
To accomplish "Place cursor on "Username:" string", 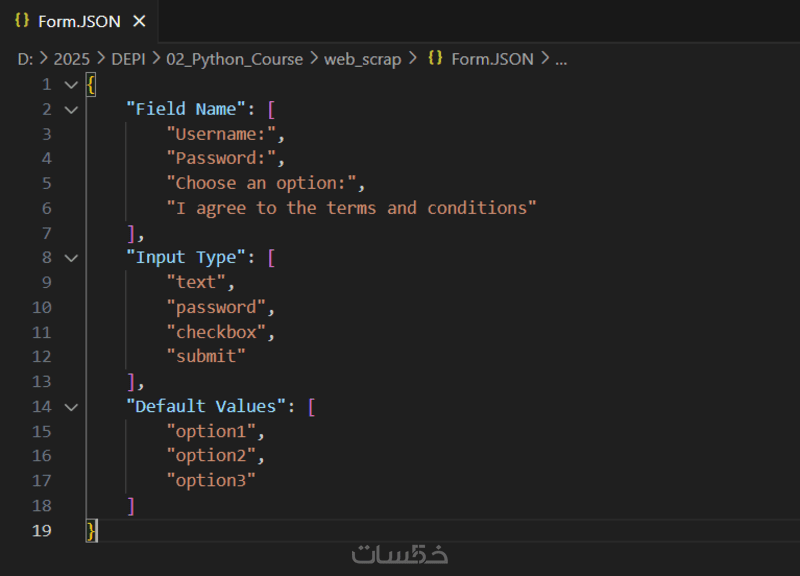I will click(x=225, y=134).
